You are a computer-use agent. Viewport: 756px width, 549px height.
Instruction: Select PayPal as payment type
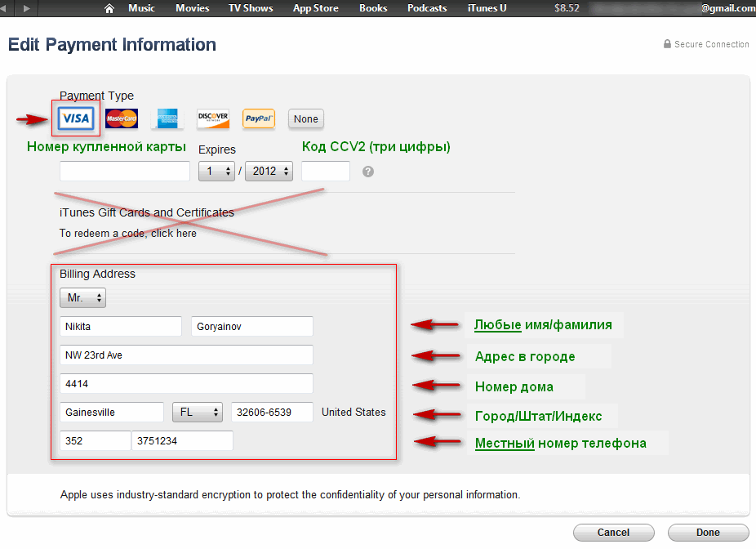tap(259, 118)
